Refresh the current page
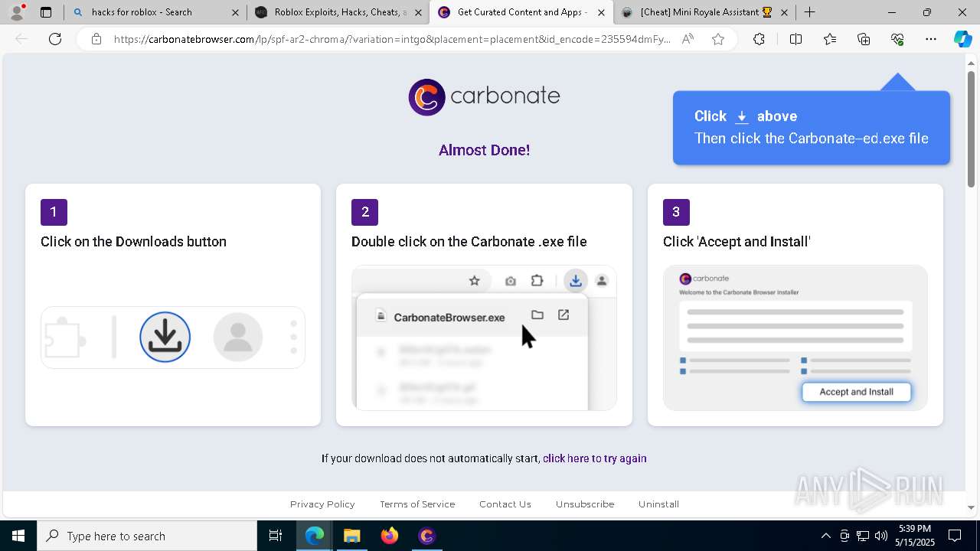Viewport: 980px width, 551px height. click(x=55, y=39)
